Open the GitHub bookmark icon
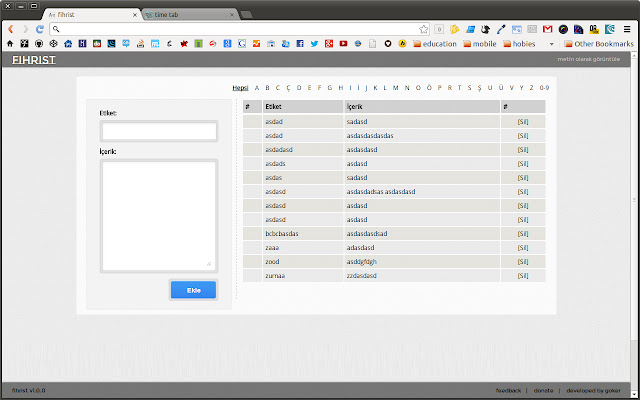 click(x=39, y=44)
